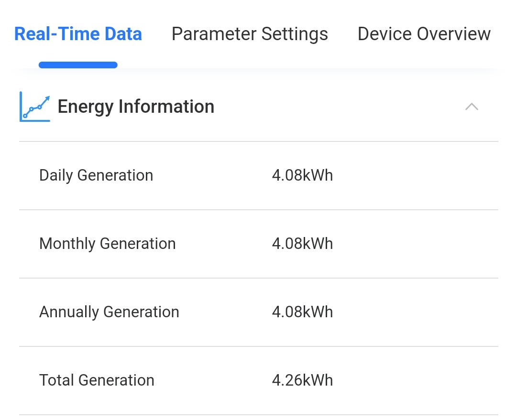This screenshot has height=420, width=516.
Task: Select the Real-Time Data tab
Action: [x=78, y=34]
